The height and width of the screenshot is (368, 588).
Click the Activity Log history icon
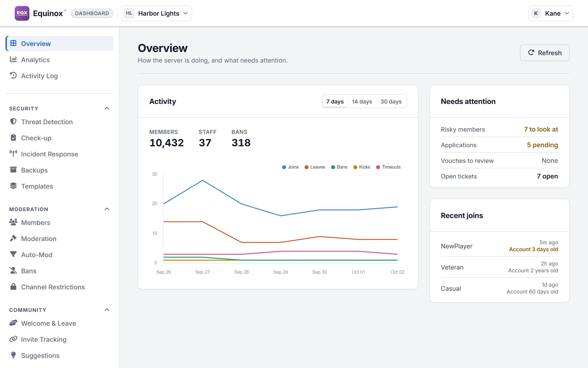13,75
